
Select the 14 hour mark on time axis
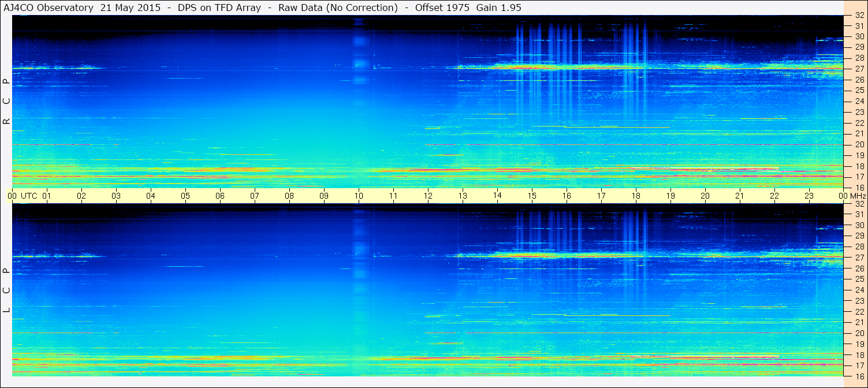tap(497, 195)
